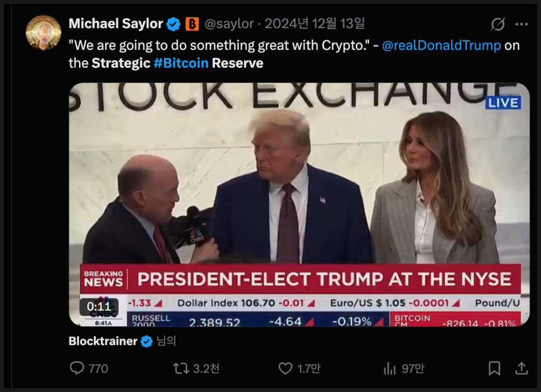This screenshot has height=392, width=541.
Task: Click the 0:11 video duration badge
Action: pos(99,306)
